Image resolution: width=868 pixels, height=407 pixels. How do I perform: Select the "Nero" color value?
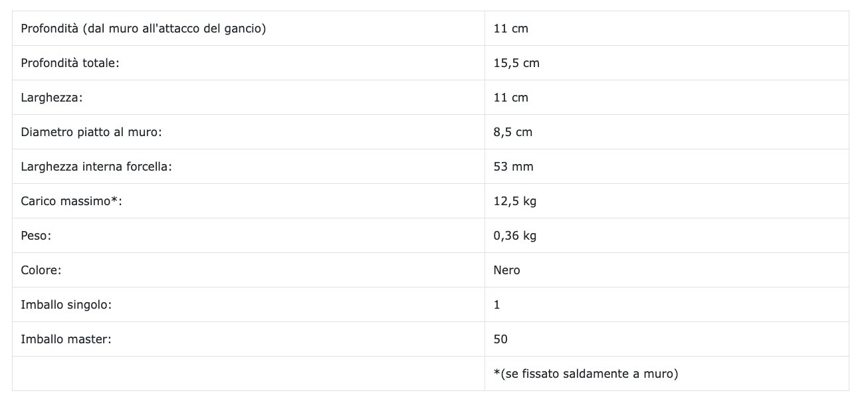507,270
